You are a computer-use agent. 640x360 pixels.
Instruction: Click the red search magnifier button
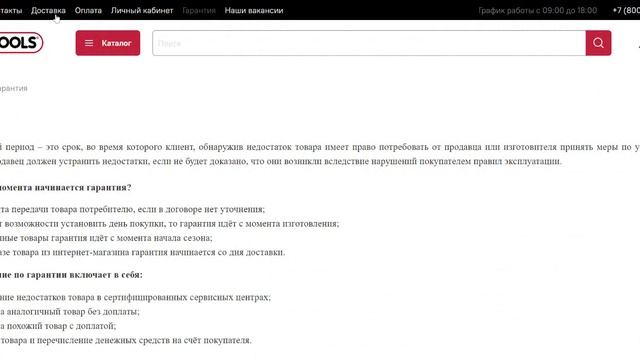(x=598, y=43)
